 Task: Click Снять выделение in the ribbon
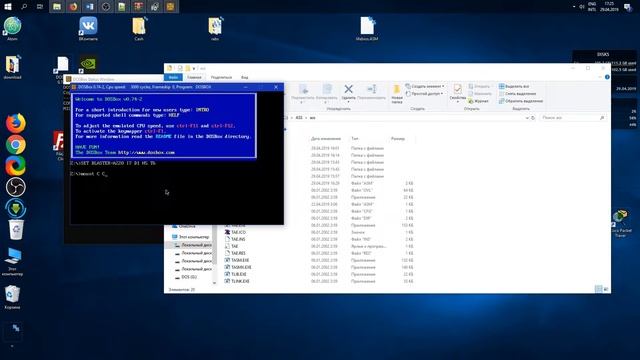[x=518, y=93]
